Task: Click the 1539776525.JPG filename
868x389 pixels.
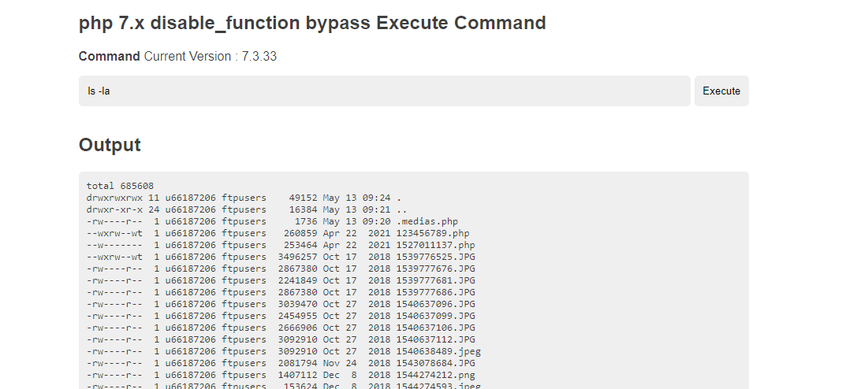Action: [435, 257]
